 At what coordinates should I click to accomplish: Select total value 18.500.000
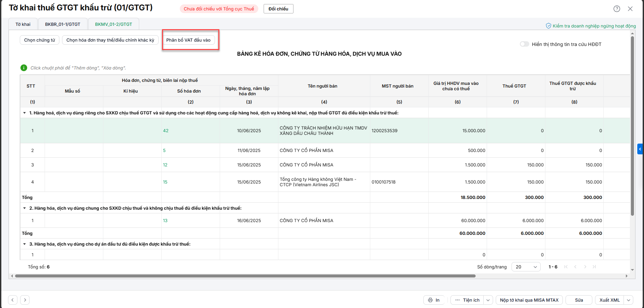pyautogui.click(x=458, y=197)
